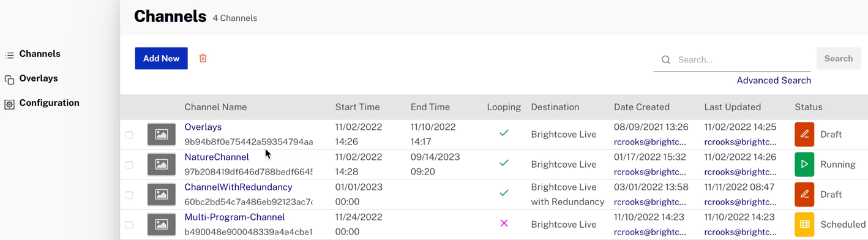Click the magnifier icon in search box
This screenshot has width=868, height=240.
point(665,59)
